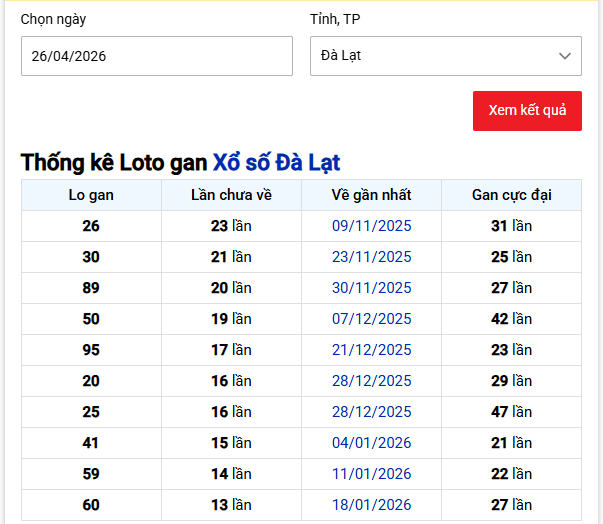
Task: Open the date link 23/11/2025
Action: pos(371,257)
